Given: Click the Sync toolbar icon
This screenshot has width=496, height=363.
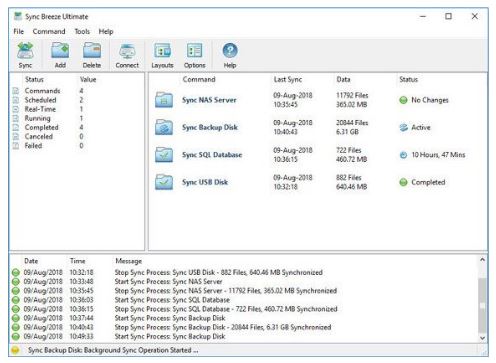Looking at the screenshot, I should coord(25,51).
